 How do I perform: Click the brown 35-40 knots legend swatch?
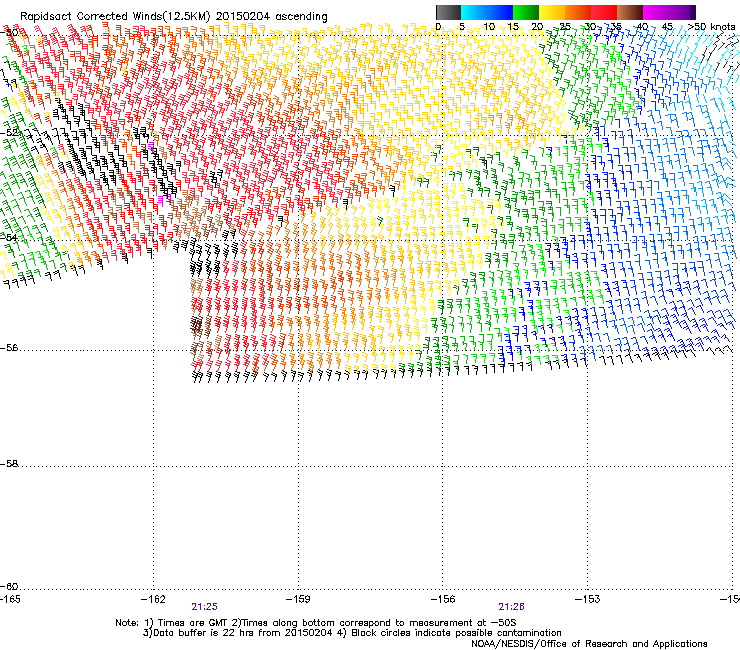coord(630,12)
